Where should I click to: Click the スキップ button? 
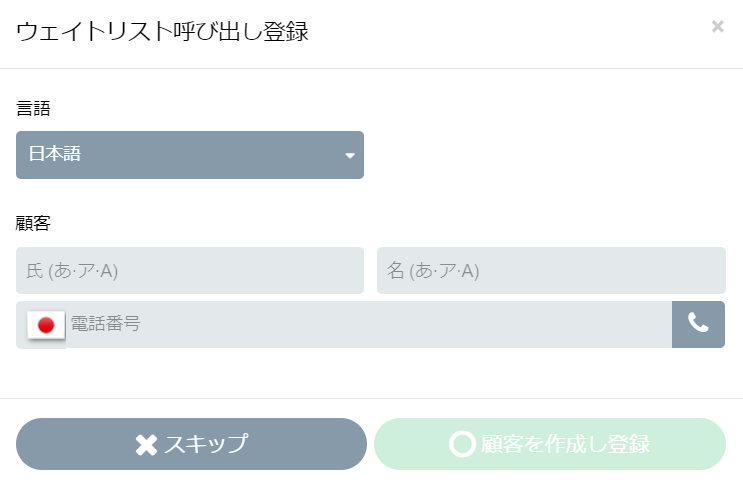[x=191, y=444]
